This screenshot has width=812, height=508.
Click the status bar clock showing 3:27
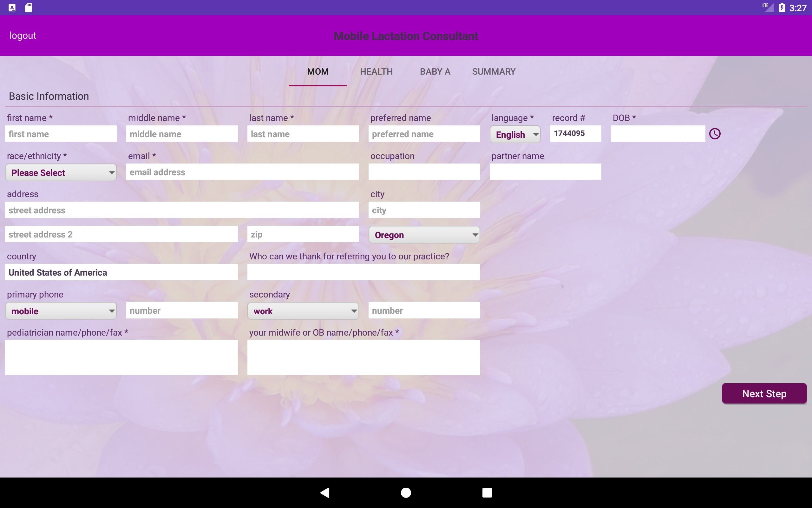click(798, 8)
